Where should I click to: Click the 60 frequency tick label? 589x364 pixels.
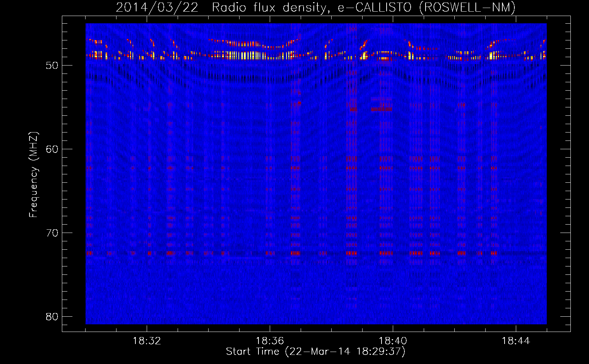(x=52, y=149)
